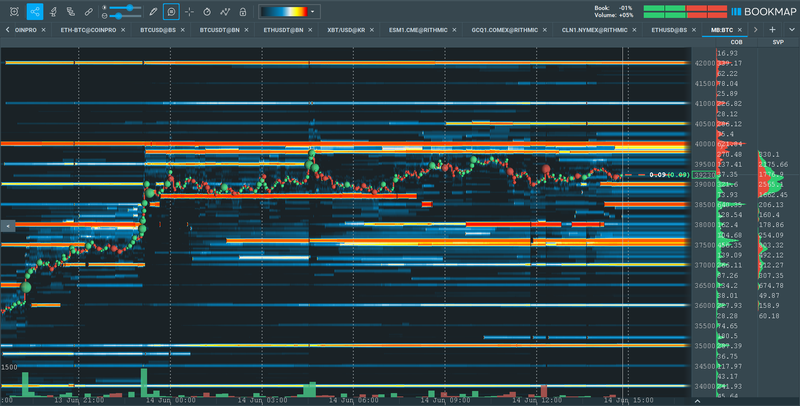Click the stopwatch timer icon

[207, 11]
